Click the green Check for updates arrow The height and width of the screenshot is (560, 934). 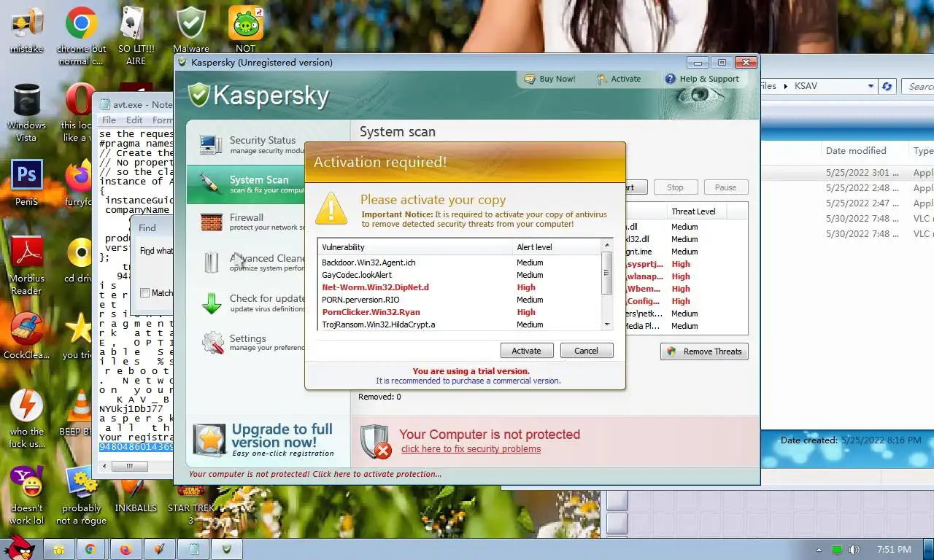(211, 303)
